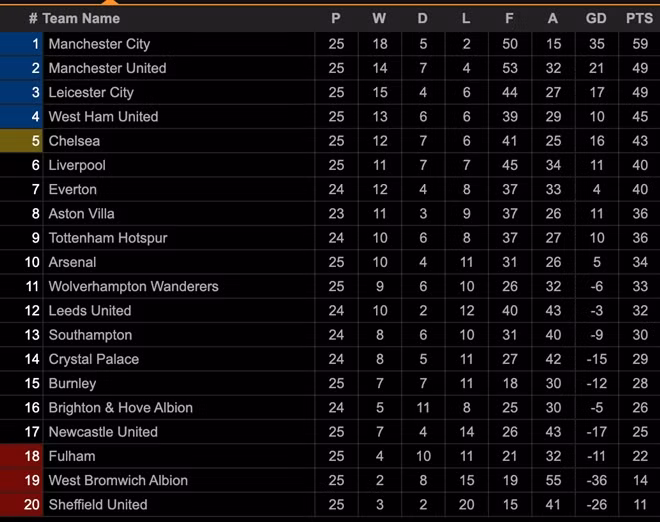Open Brighton & Hove Albion link
Screen dimensions: 660x522
[x=120, y=408]
